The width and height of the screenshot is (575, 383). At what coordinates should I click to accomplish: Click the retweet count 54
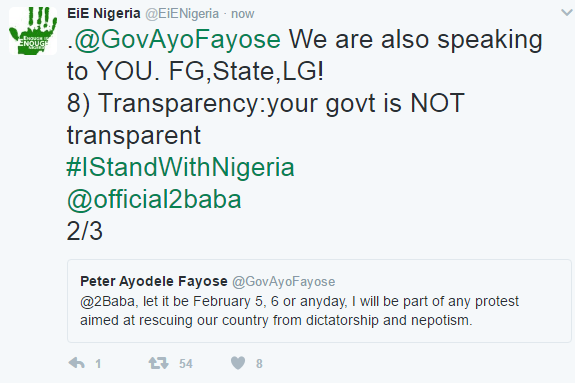click(x=186, y=364)
